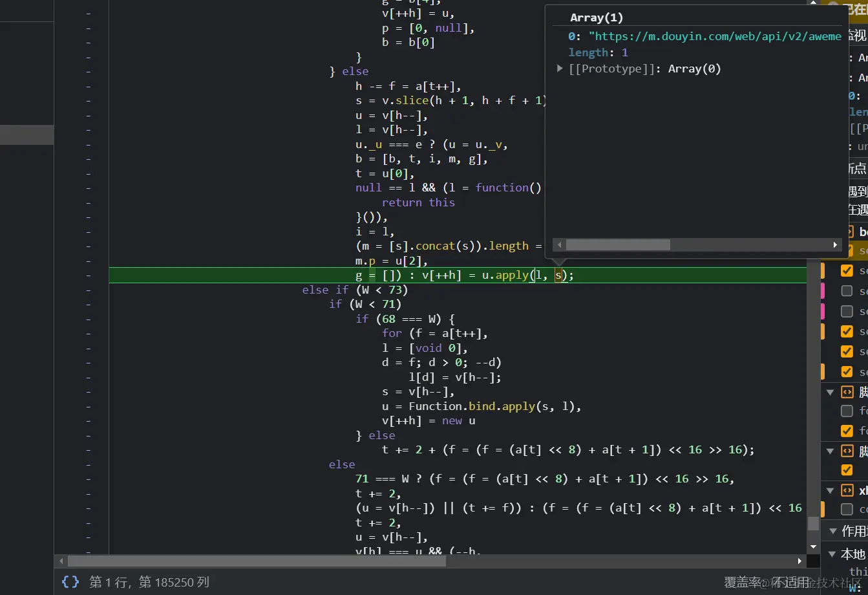Click the 'p = [0, null],' line
This screenshot has height=595, width=868.
coord(429,28)
